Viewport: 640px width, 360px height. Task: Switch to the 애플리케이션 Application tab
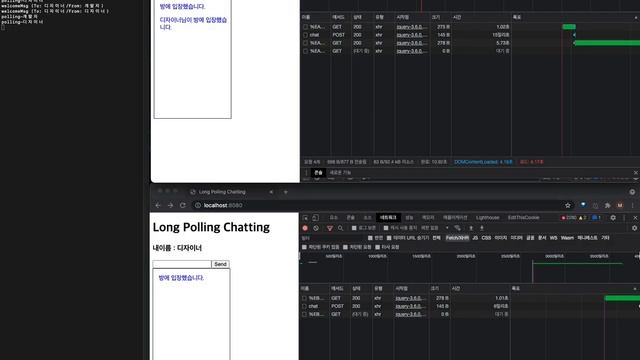click(455, 218)
